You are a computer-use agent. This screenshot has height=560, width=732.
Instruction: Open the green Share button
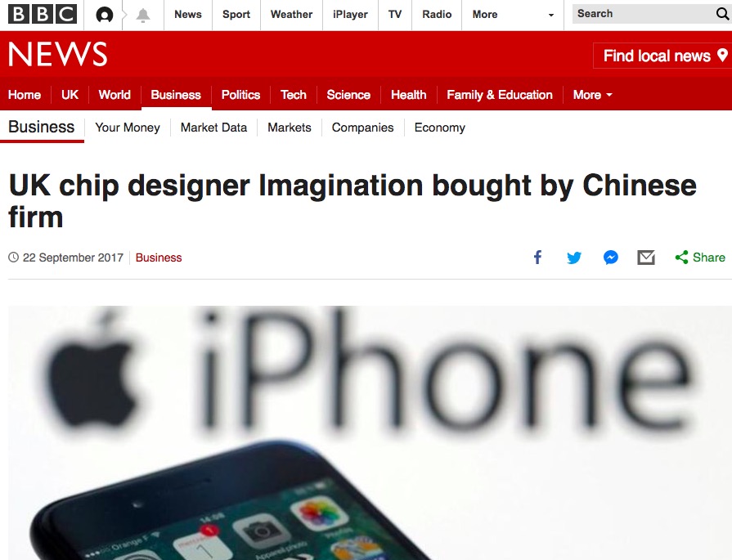click(x=700, y=258)
